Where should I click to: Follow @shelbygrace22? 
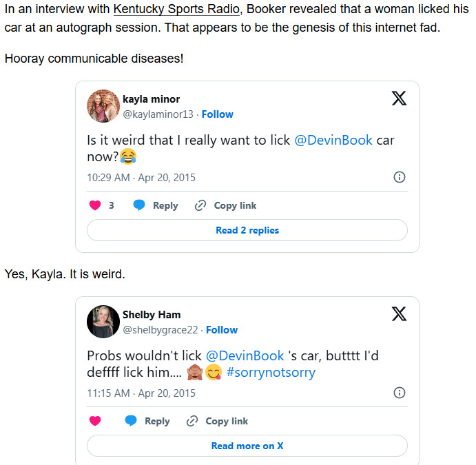pyautogui.click(x=222, y=330)
